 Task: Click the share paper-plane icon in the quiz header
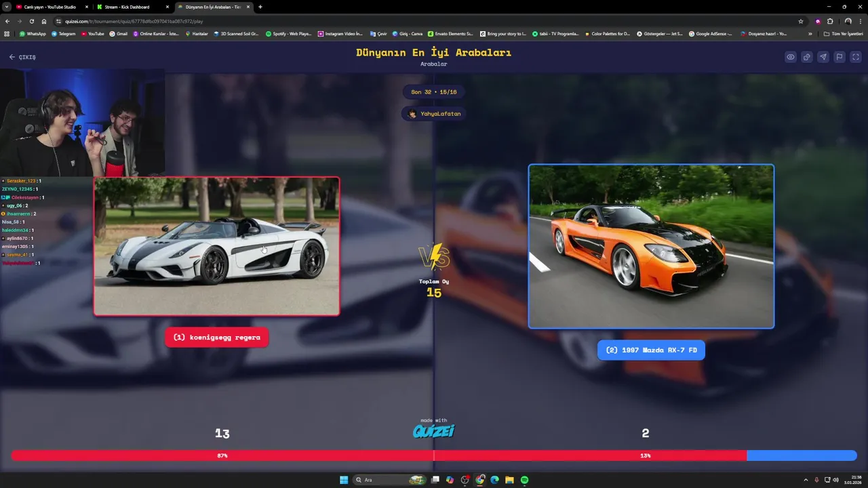(x=823, y=57)
